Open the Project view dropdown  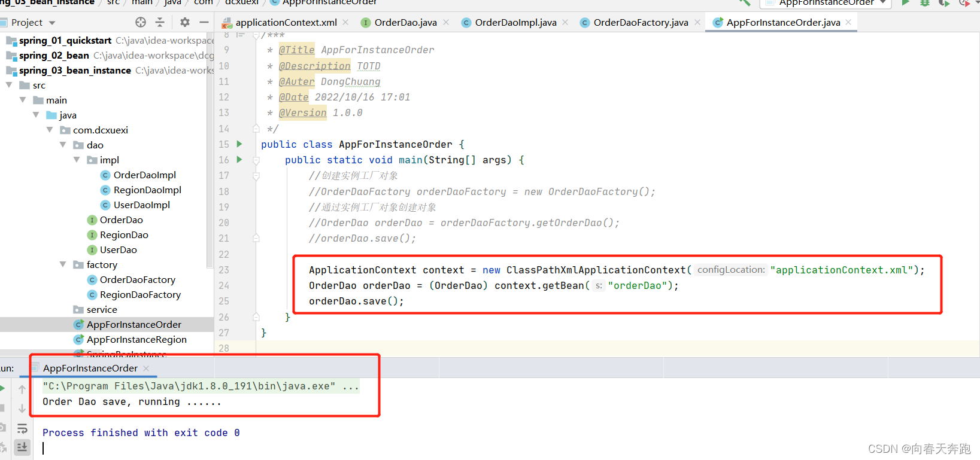pos(52,23)
